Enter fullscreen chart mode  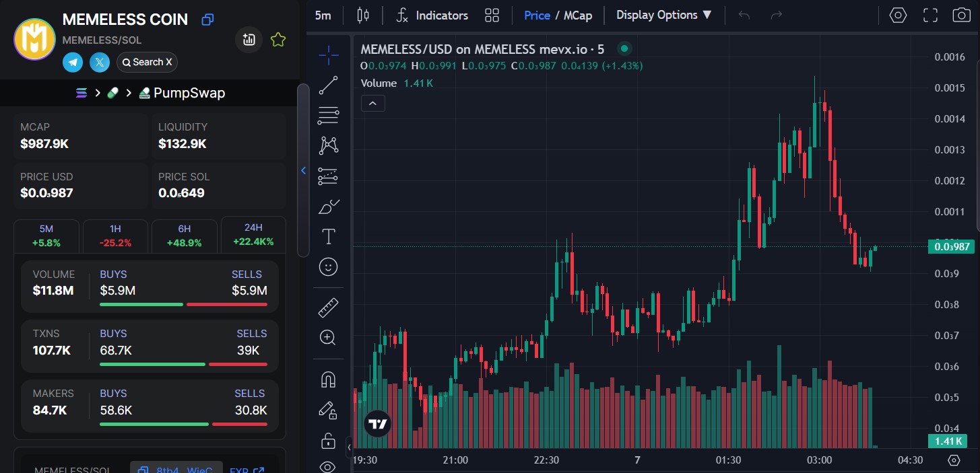[930, 15]
